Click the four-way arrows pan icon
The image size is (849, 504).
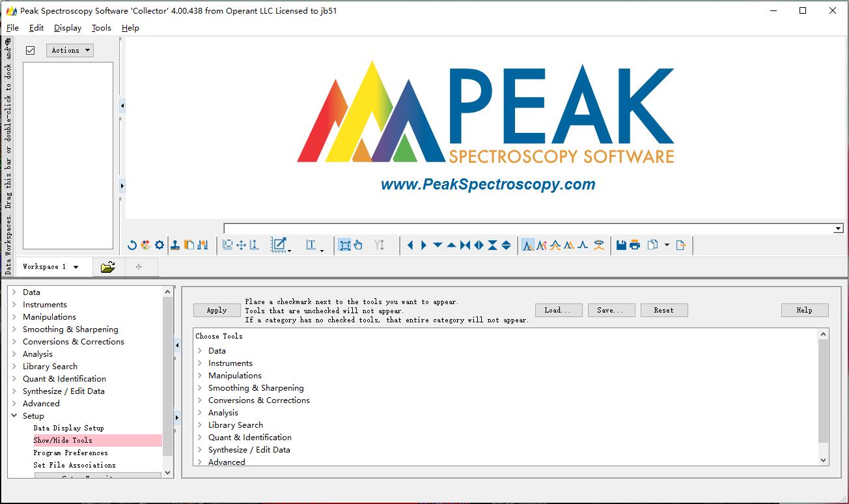pos(242,245)
